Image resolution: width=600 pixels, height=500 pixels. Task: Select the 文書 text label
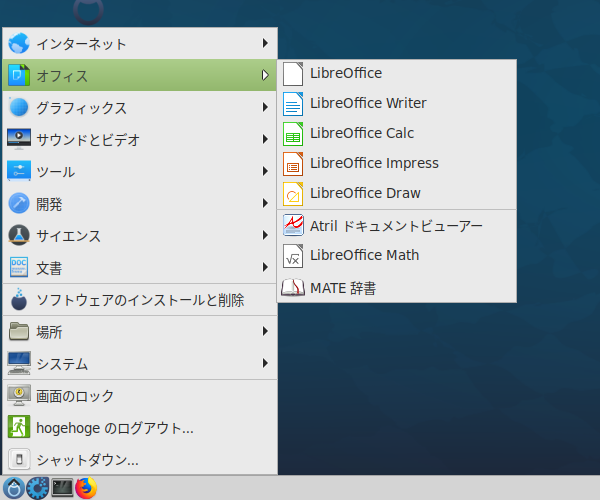(x=49, y=268)
